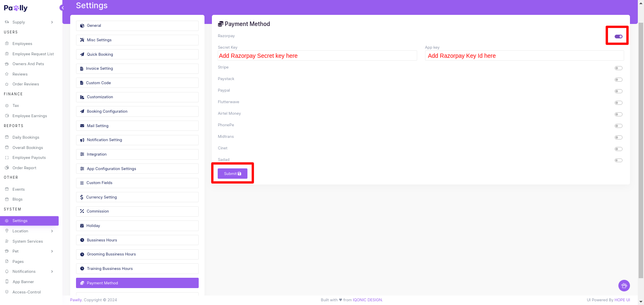Enable the Paystack payment toggle
644x305 pixels.
tap(618, 80)
